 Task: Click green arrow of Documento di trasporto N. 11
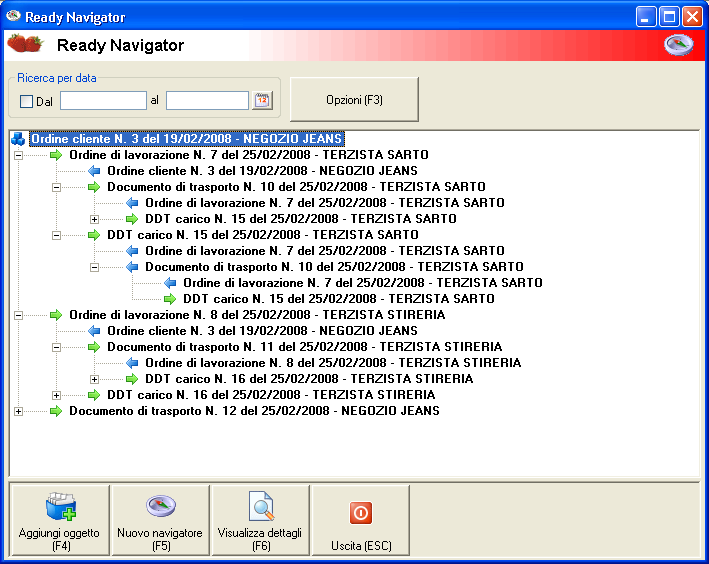94,347
